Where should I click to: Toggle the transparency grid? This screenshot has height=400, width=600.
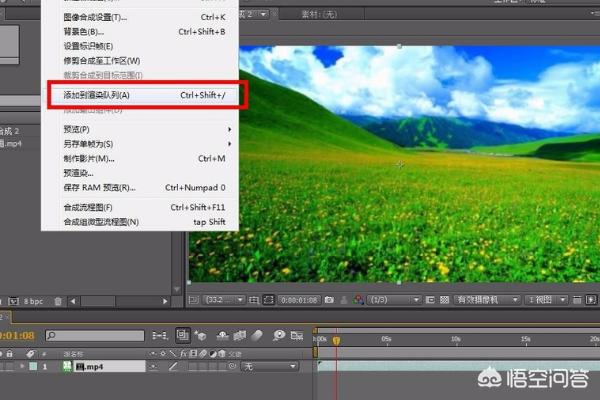[444, 300]
